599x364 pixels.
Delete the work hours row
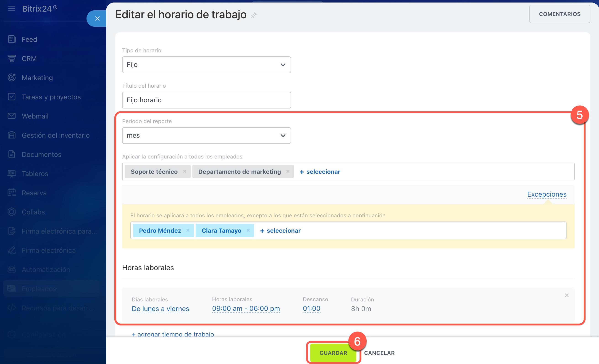click(567, 295)
